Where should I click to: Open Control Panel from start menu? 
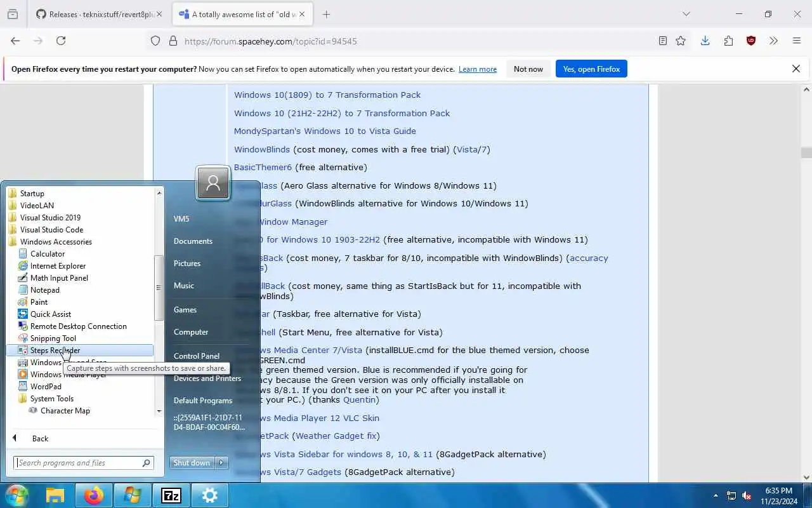(x=197, y=356)
